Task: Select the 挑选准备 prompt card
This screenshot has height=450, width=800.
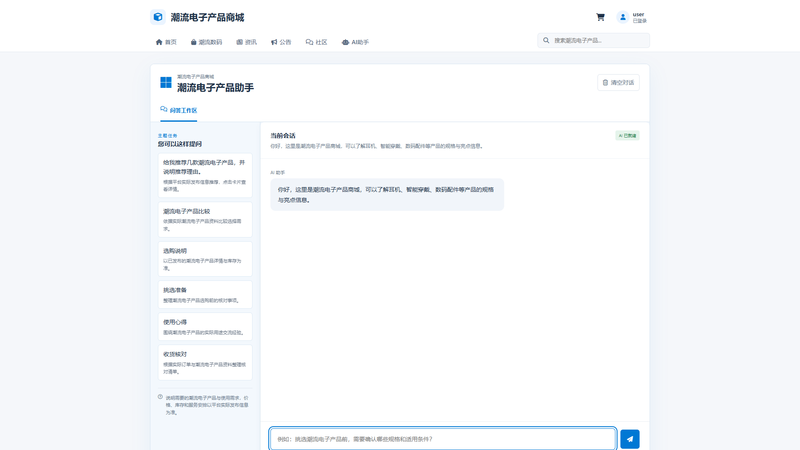Action: 205,294
